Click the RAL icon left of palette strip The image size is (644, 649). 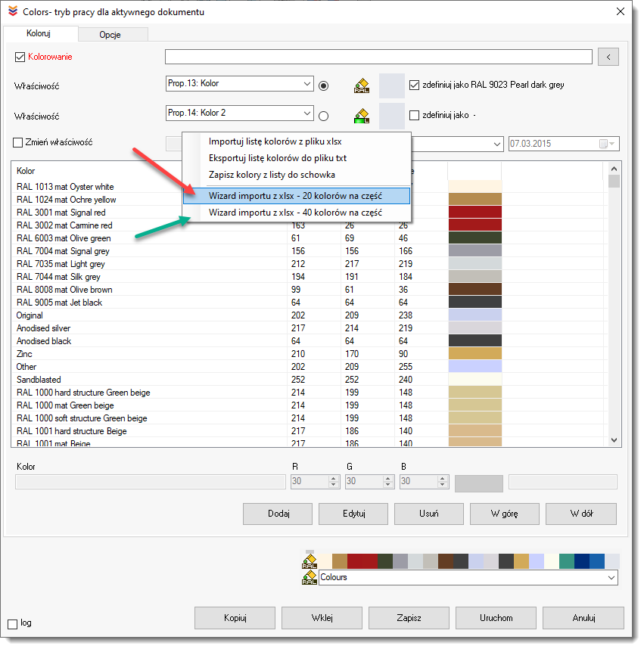pos(310,561)
